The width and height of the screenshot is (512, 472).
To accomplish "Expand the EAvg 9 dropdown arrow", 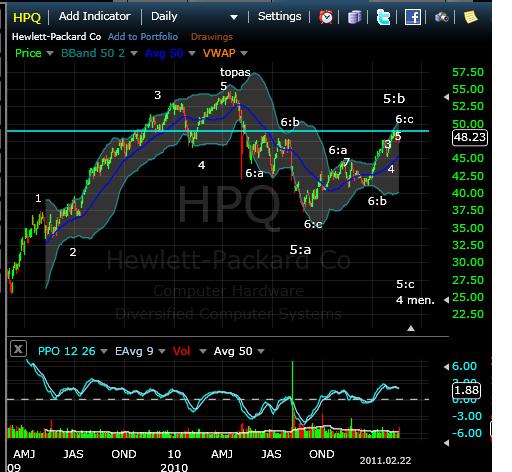I will [162, 351].
